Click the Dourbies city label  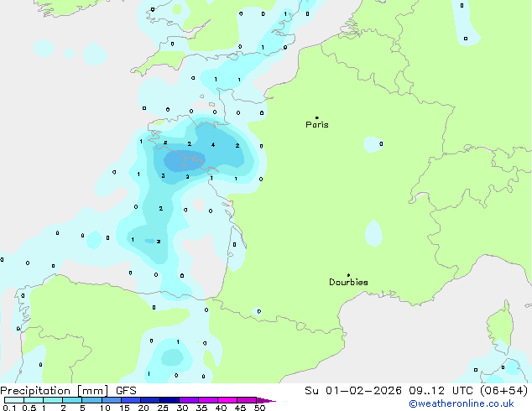[348, 282]
